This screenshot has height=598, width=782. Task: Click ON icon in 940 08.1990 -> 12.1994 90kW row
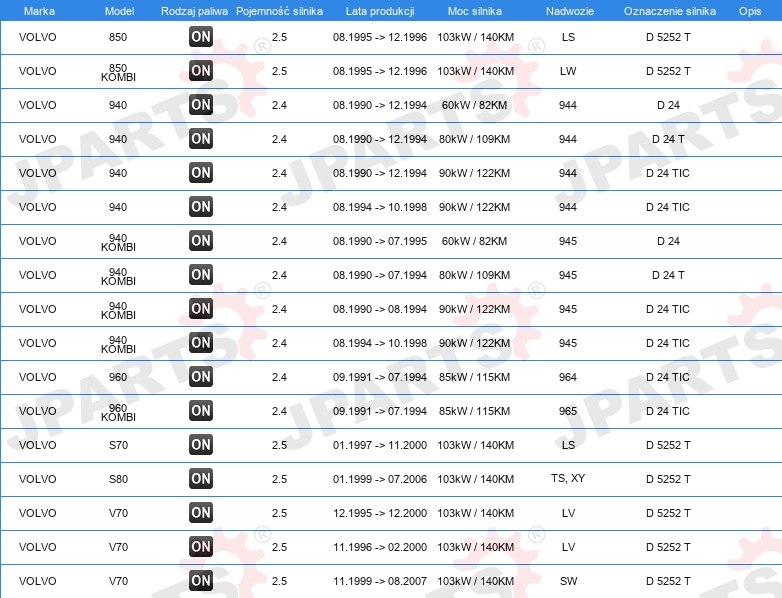(201, 173)
